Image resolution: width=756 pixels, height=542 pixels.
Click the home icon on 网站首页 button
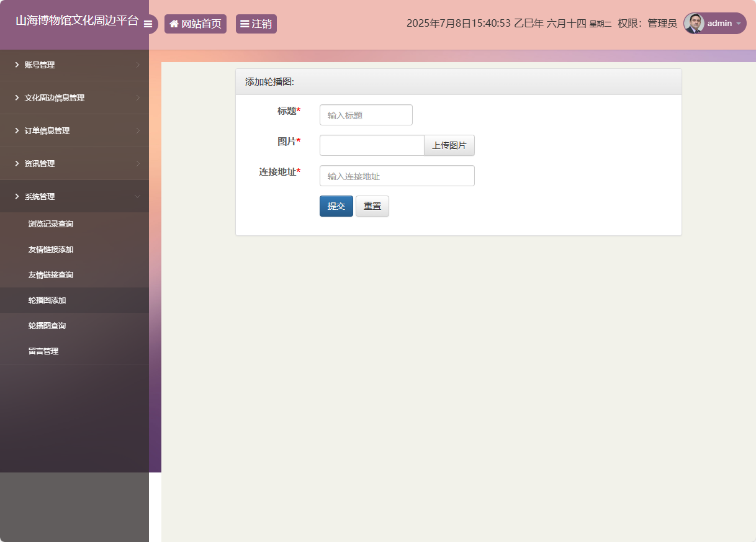[174, 24]
